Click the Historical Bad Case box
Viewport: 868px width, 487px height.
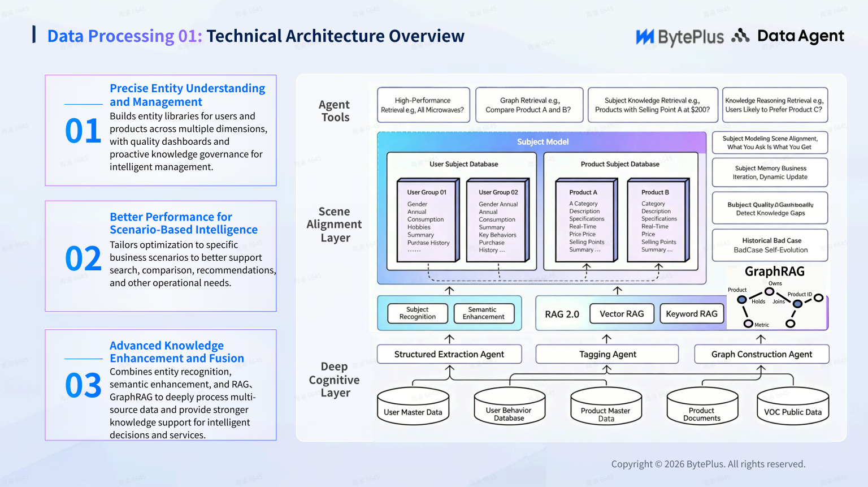[770, 245]
